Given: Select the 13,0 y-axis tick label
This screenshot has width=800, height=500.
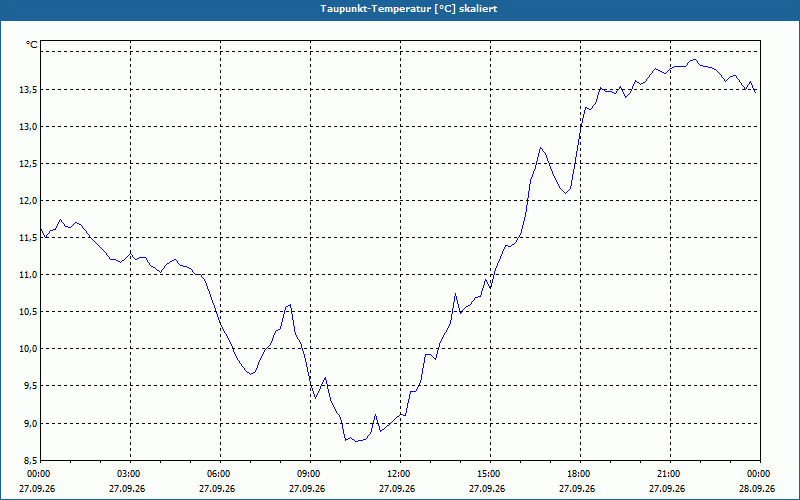Looking at the screenshot, I should (x=29, y=127).
